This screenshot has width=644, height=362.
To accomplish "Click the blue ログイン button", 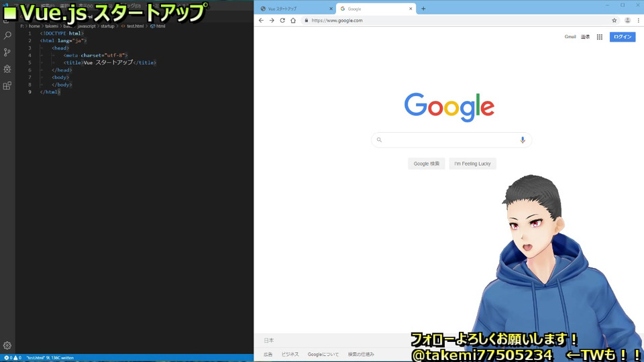I will click(623, 37).
